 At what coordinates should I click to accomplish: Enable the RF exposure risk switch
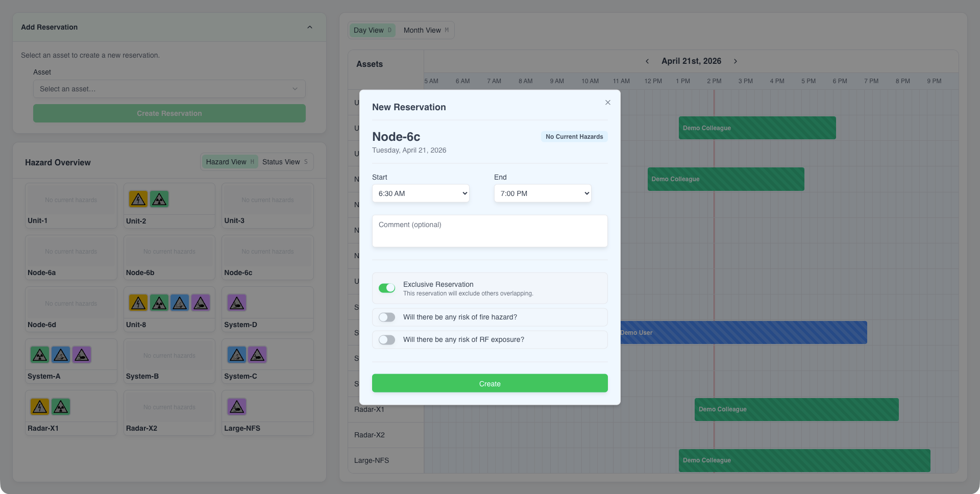click(x=387, y=340)
